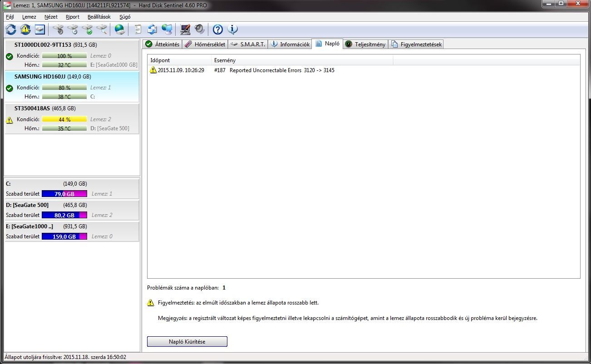The height and width of the screenshot is (364, 591).
Task: Click the disk with clock icon
Action: pyautogui.click(x=72, y=30)
